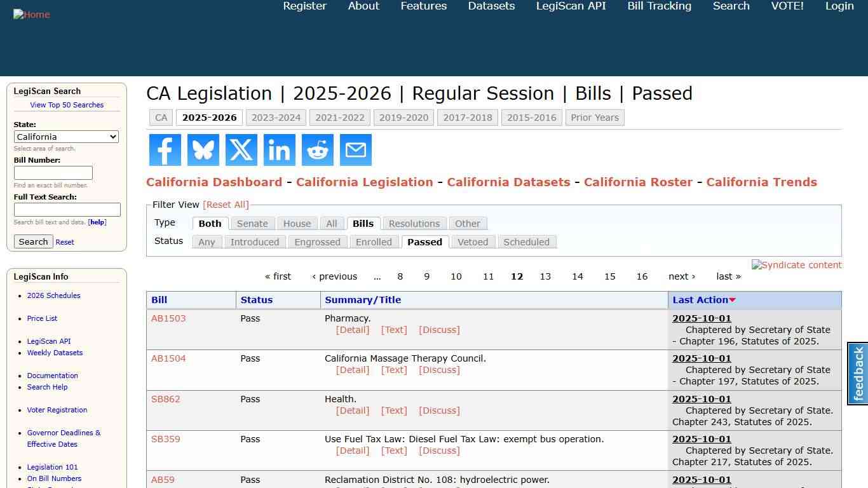Viewport: 868px width, 488px height.
Task: Click the Bill Number input field
Action: 53,172
